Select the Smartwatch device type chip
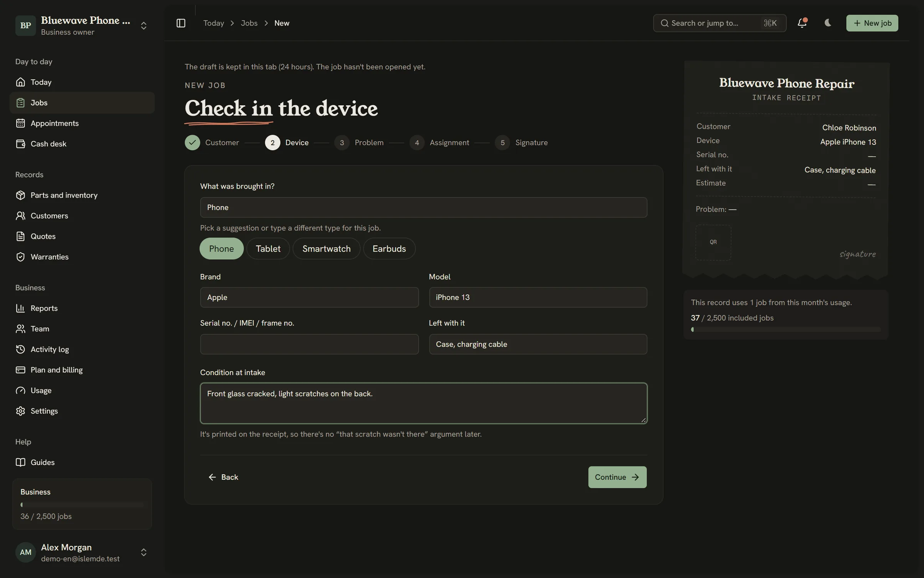Screen dimensions: 924x578 point(326,249)
